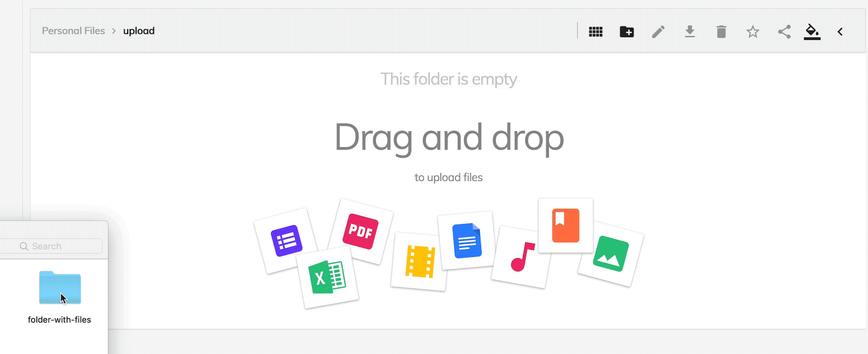Click the green Excel spreadsheet illustration
868x354 pixels.
point(327,277)
